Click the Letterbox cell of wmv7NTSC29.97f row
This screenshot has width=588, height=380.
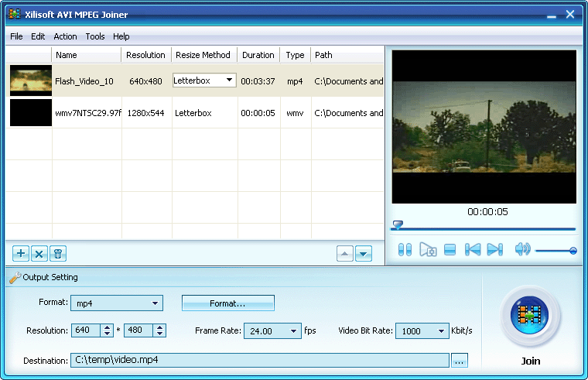(193, 113)
